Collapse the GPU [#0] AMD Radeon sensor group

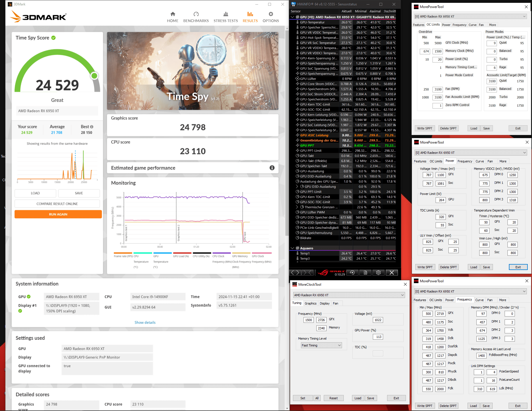tap(292, 17)
